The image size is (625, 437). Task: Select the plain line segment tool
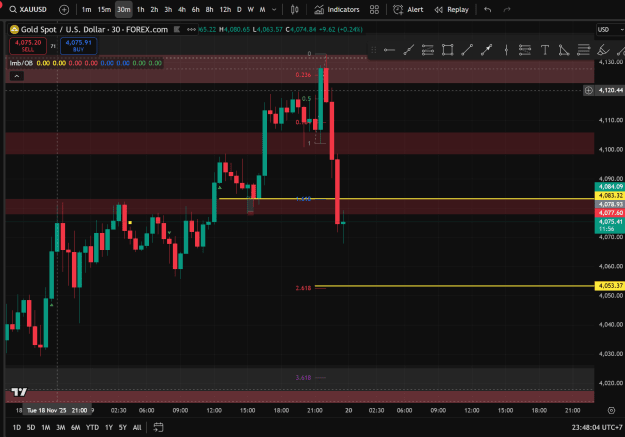pyautogui.click(x=467, y=50)
